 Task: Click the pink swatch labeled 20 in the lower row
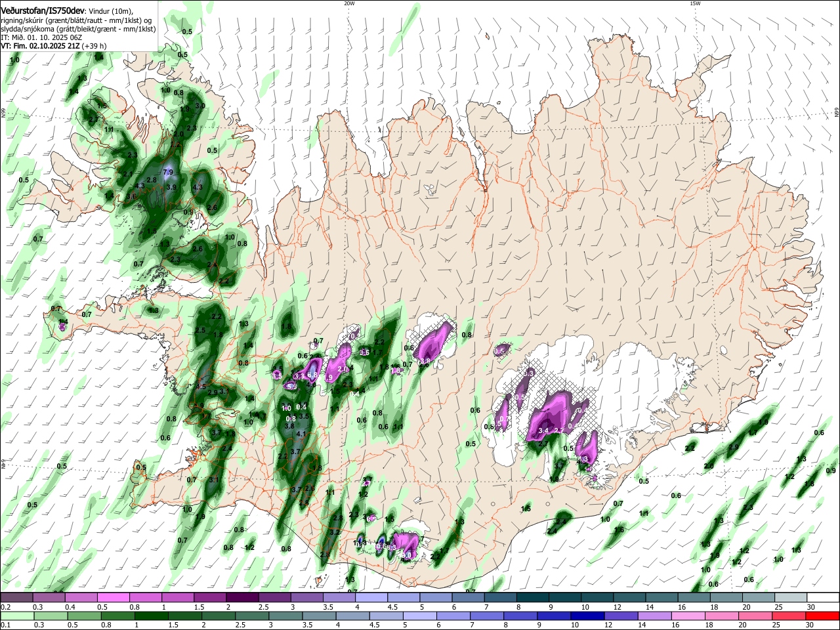pos(756,616)
